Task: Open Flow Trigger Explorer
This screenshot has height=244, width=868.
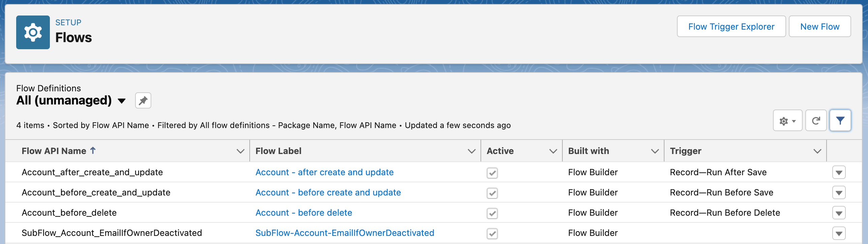Action: 731,26
